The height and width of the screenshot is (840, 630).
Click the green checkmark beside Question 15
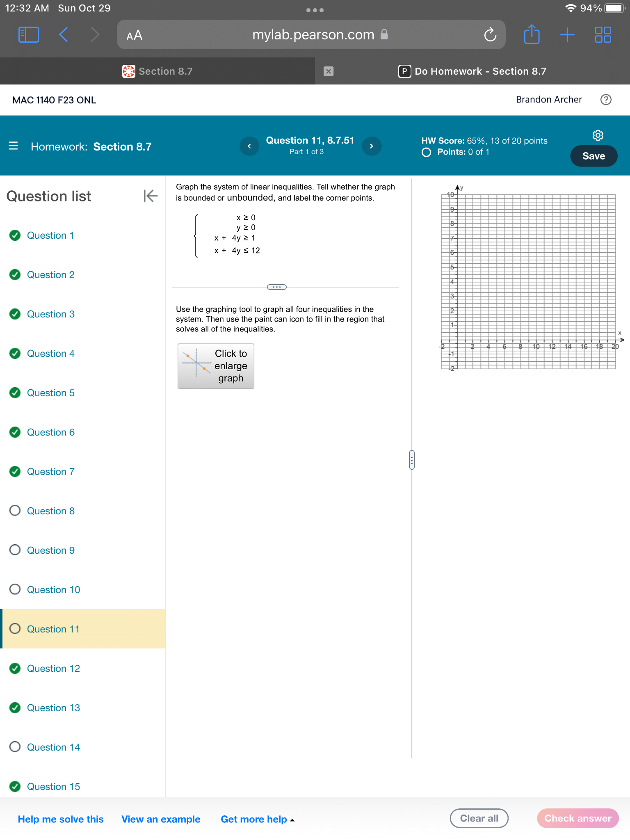pyautogui.click(x=15, y=786)
